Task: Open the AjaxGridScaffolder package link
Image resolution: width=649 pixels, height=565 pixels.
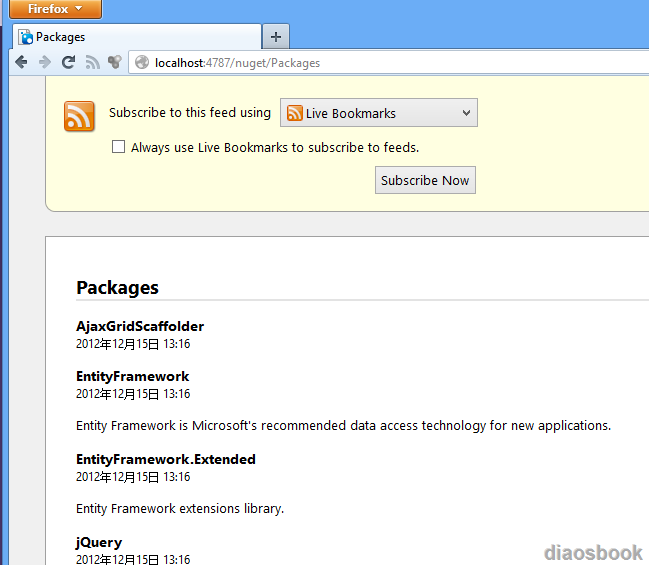Action: 140,326
